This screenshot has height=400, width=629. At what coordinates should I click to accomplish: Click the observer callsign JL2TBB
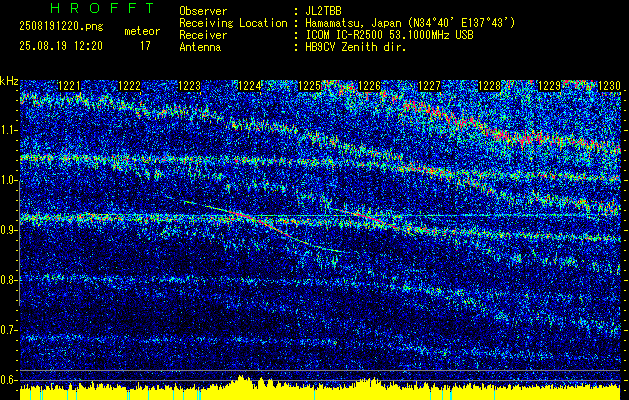(323, 11)
